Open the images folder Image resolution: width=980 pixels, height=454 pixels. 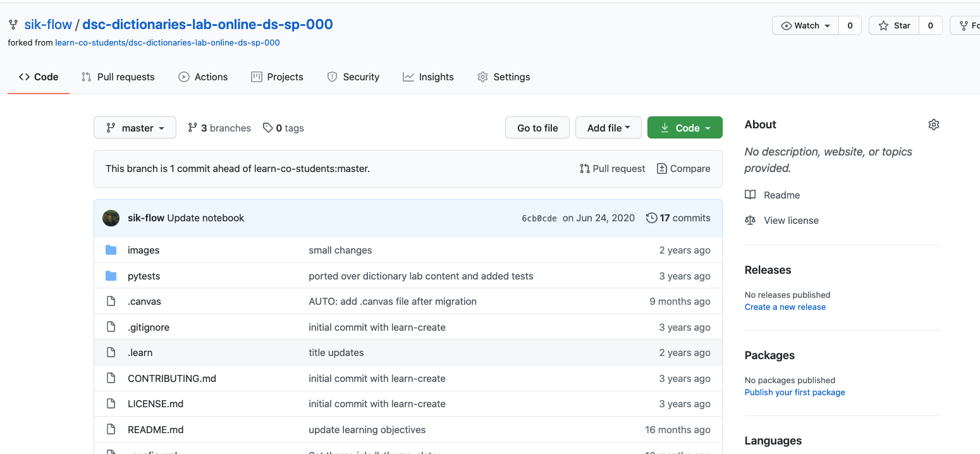[x=144, y=250]
